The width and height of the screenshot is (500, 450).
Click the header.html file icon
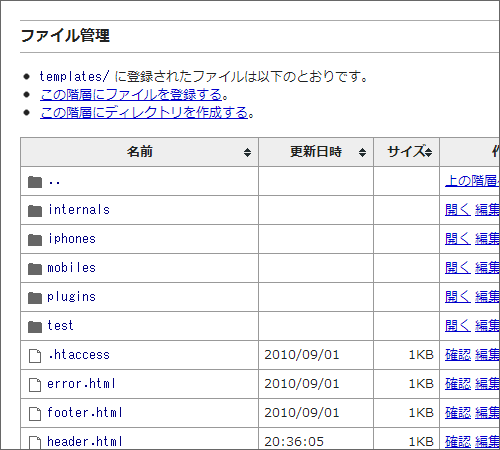tap(35, 443)
